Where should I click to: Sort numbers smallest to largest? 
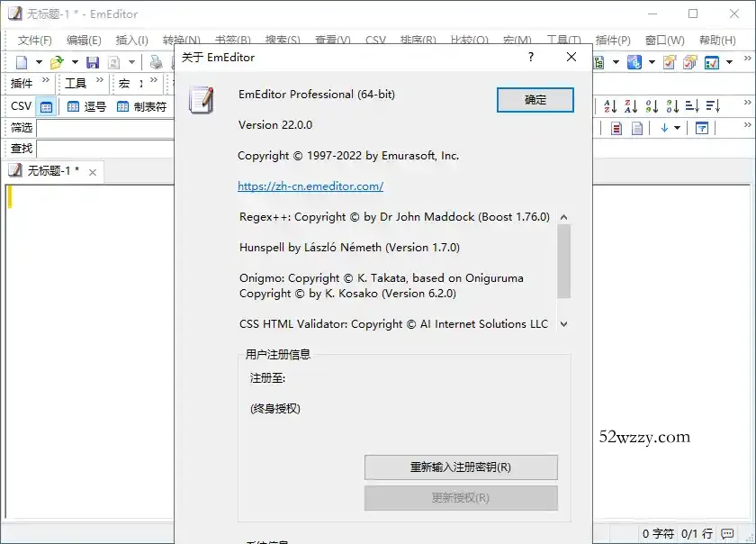tap(652, 105)
